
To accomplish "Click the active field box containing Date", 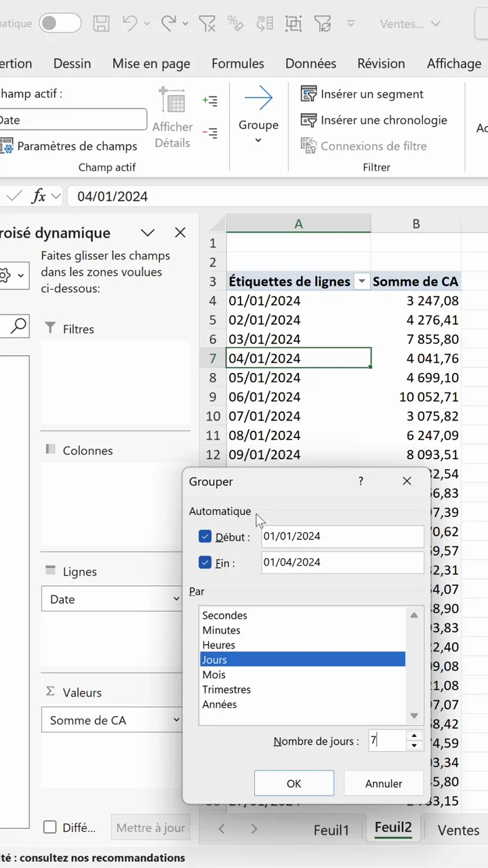I will pyautogui.click(x=72, y=120).
